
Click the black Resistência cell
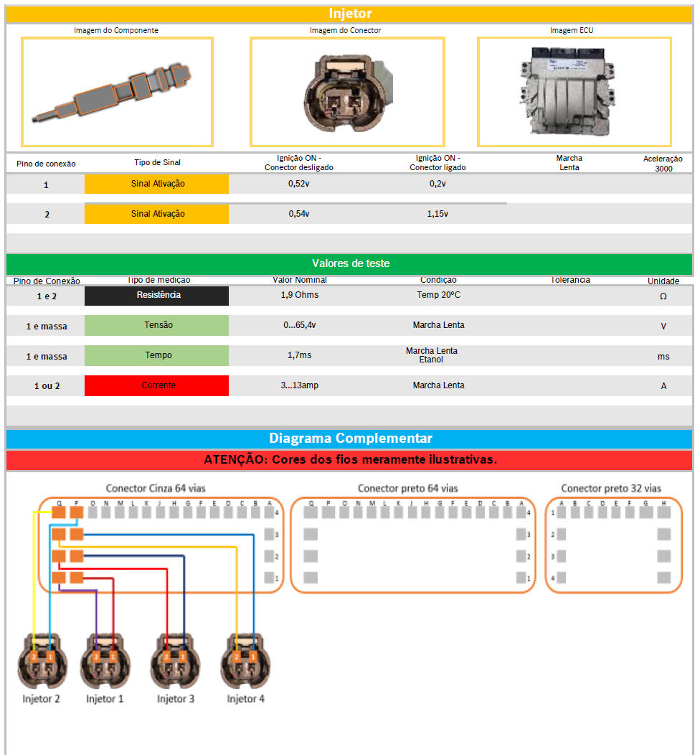(x=156, y=296)
